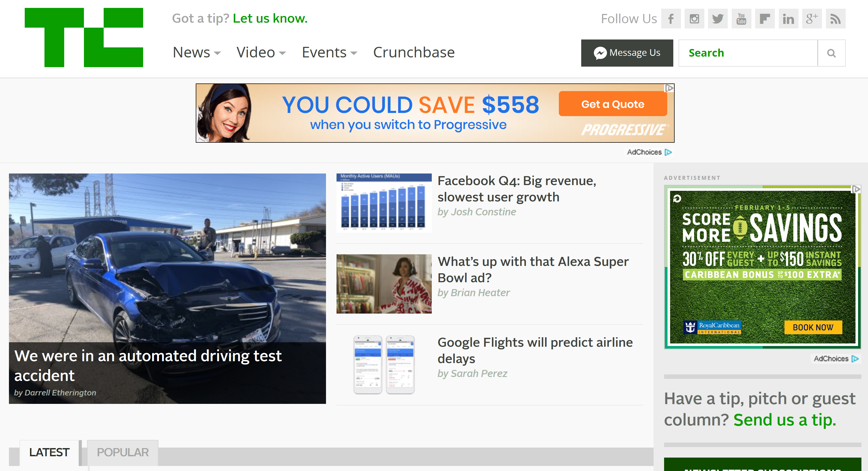Click the Instagram social icon
This screenshot has width=868, height=471.
coord(694,19)
